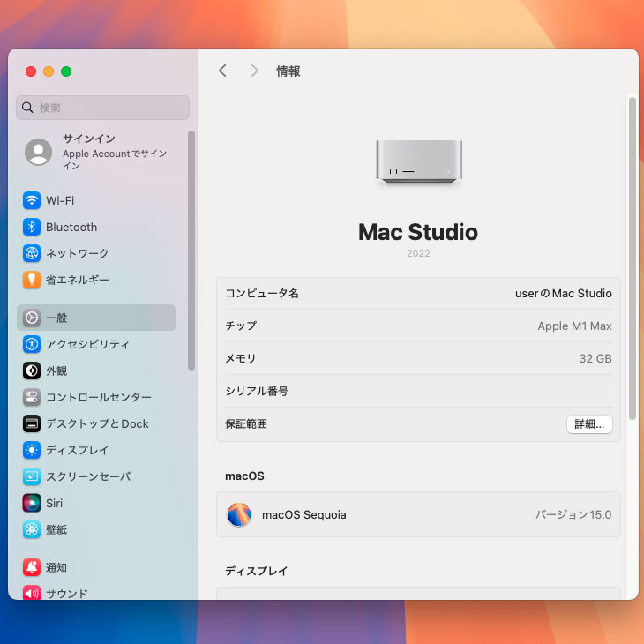This screenshot has width=644, height=644.
Task: Open アクセシビリティ icon in sidebar
Action: click(32, 344)
